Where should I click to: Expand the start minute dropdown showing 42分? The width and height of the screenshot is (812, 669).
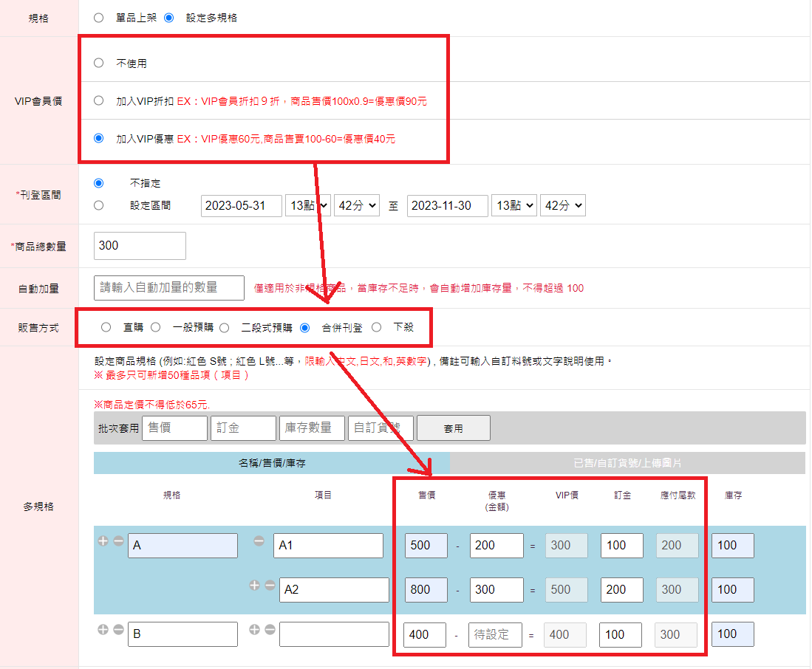(357, 206)
